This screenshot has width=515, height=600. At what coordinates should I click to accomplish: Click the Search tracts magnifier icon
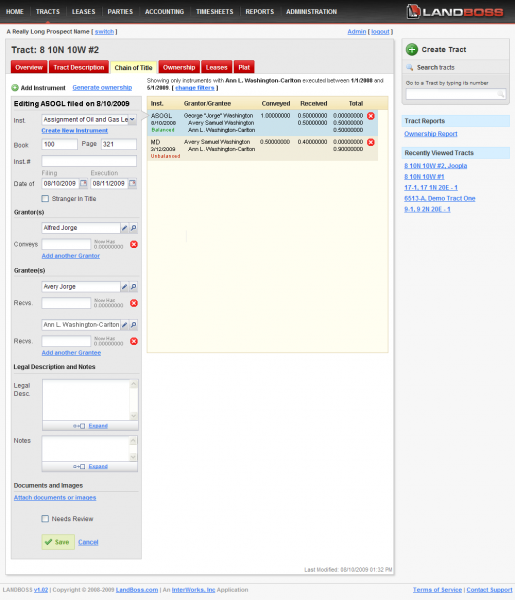[410, 67]
